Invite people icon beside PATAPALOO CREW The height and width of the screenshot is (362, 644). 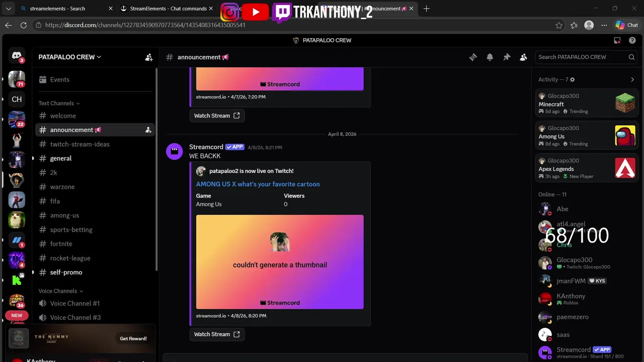coord(149,57)
